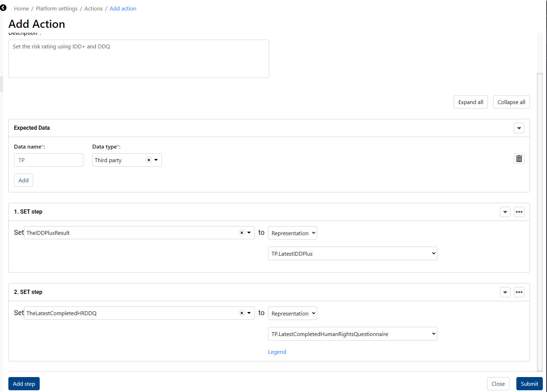Screen dimensions: 547x392
Task: Open the TP.LatestIDDPlus dropdown
Action: point(352,254)
